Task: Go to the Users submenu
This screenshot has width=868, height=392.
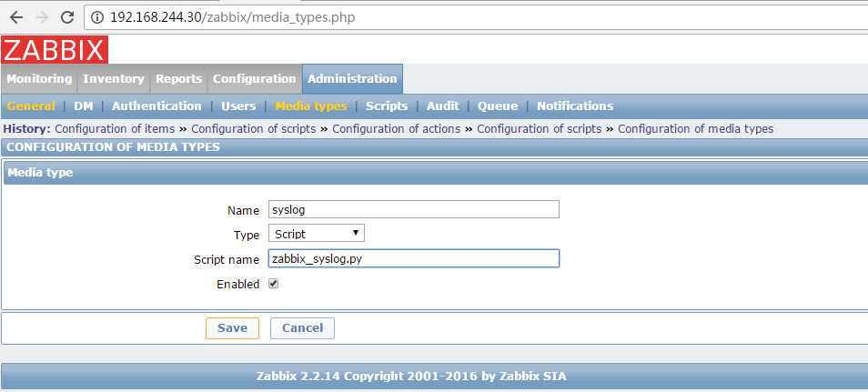Action: (238, 106)
